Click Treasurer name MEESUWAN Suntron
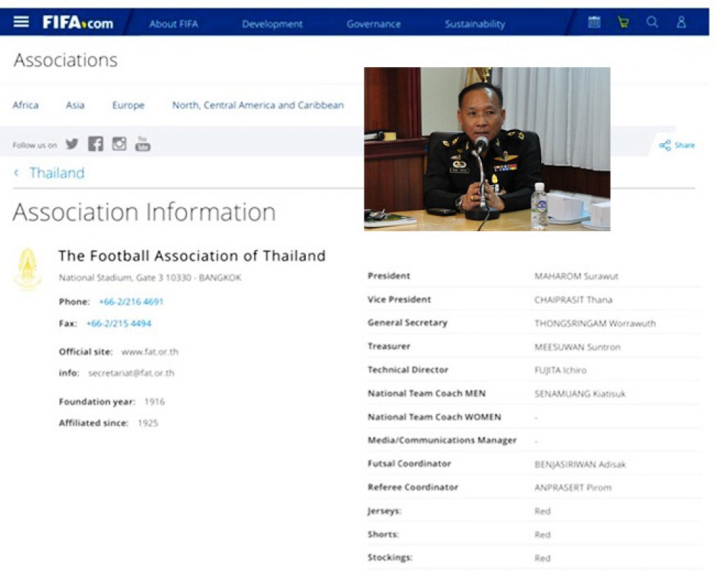This screenshot has width=715, height=588. [x=577, y=347]
